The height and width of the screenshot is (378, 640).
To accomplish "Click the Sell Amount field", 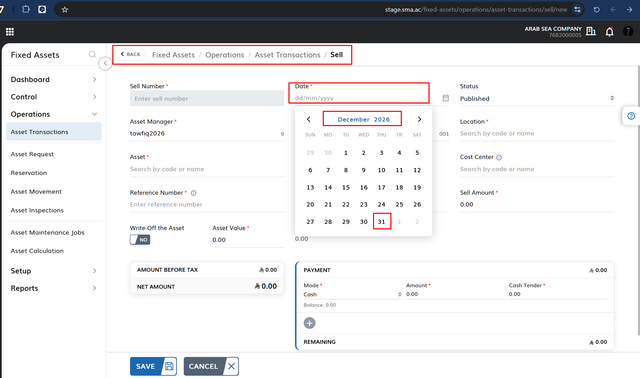I will point(537,205).
